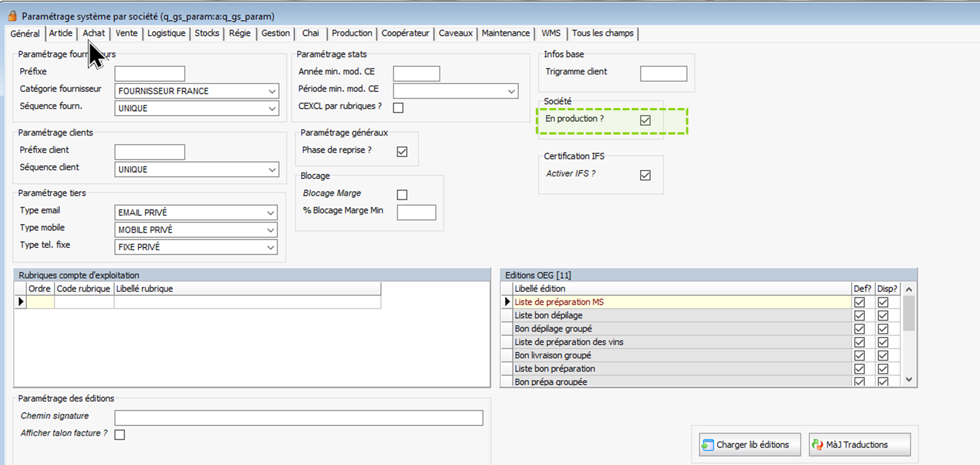
Task: Open the Période min. mod. CE dropdown
Action: (x=511, y=91)
